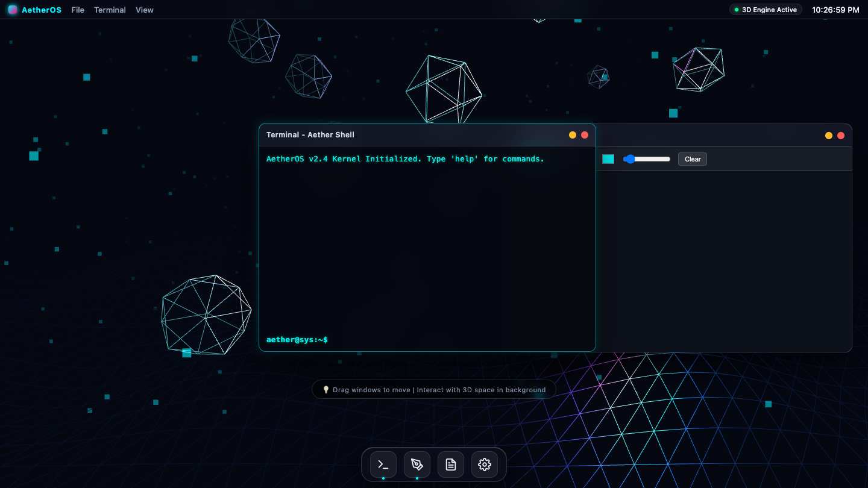Open the Terminal menu

110,10
